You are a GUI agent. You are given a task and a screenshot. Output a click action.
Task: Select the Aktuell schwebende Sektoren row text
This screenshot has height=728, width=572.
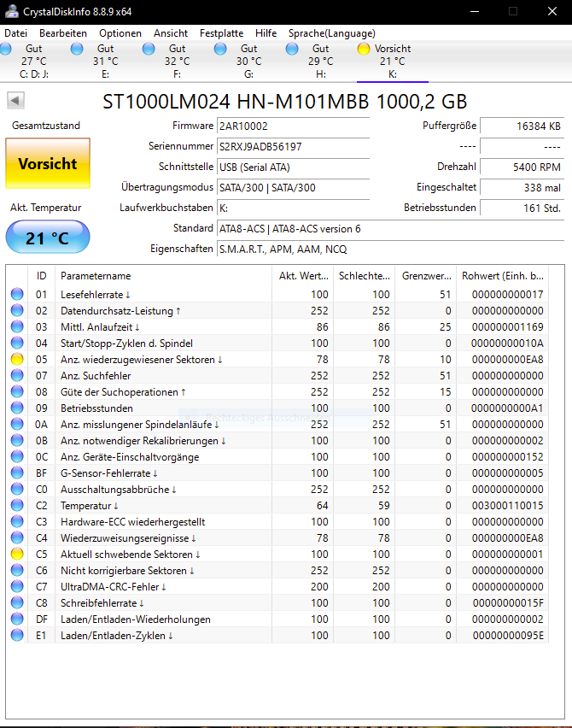(131, 555)
